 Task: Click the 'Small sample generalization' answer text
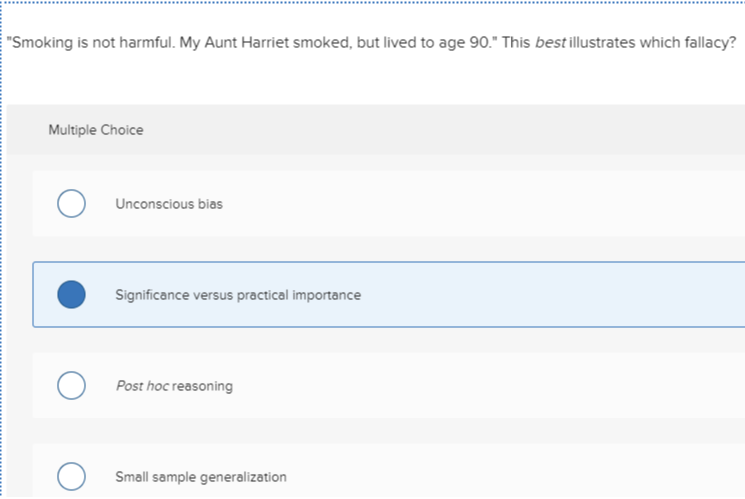[200, 477]
